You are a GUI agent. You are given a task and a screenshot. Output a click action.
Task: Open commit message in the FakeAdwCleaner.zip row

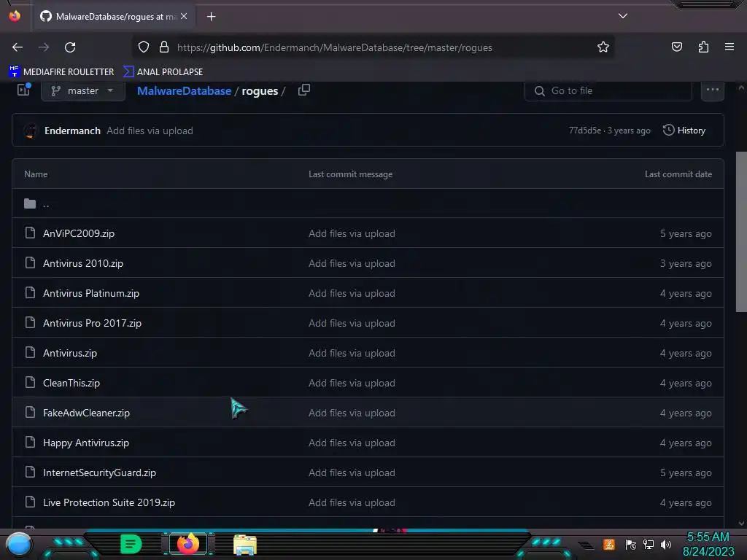tap(352, 413)
